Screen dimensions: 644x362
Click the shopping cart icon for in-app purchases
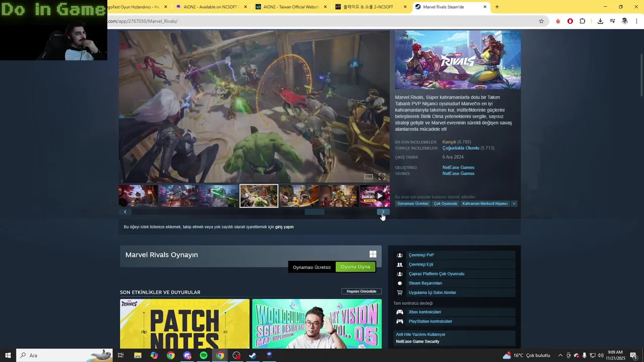pos(399,293)
